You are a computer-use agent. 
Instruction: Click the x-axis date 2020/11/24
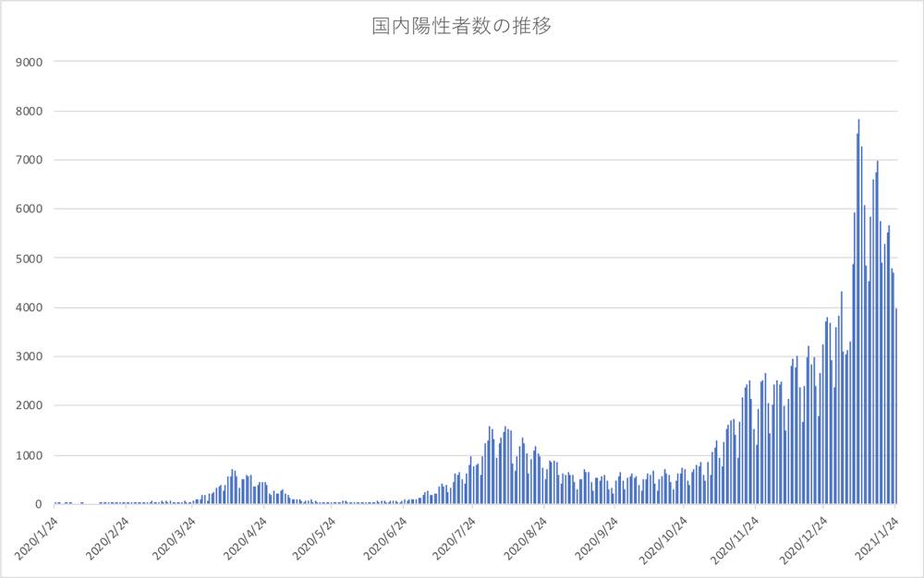(735, 540)
